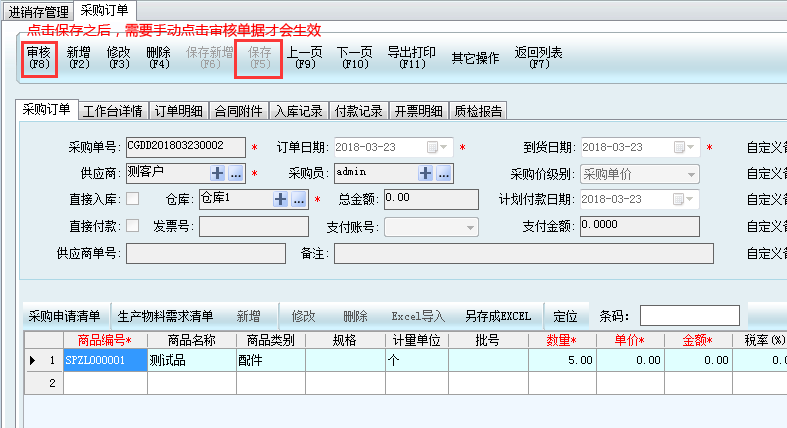Click the plus icon next to 仓库1
The height and width of the screenshot is (428, 787).
point(280,199)
